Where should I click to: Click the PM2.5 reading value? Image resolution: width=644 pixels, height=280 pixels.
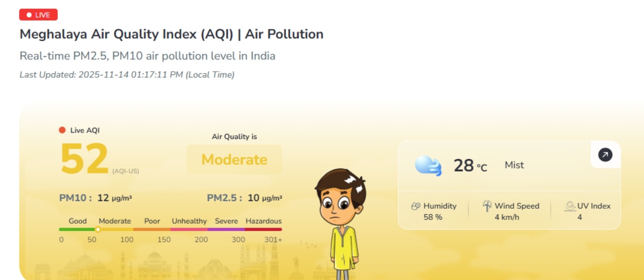tap(254, 198)
